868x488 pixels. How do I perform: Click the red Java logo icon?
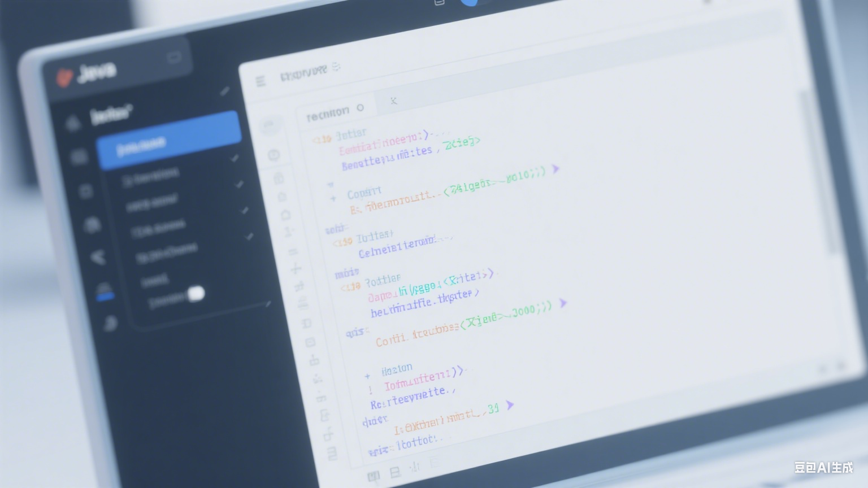[64, 77]
